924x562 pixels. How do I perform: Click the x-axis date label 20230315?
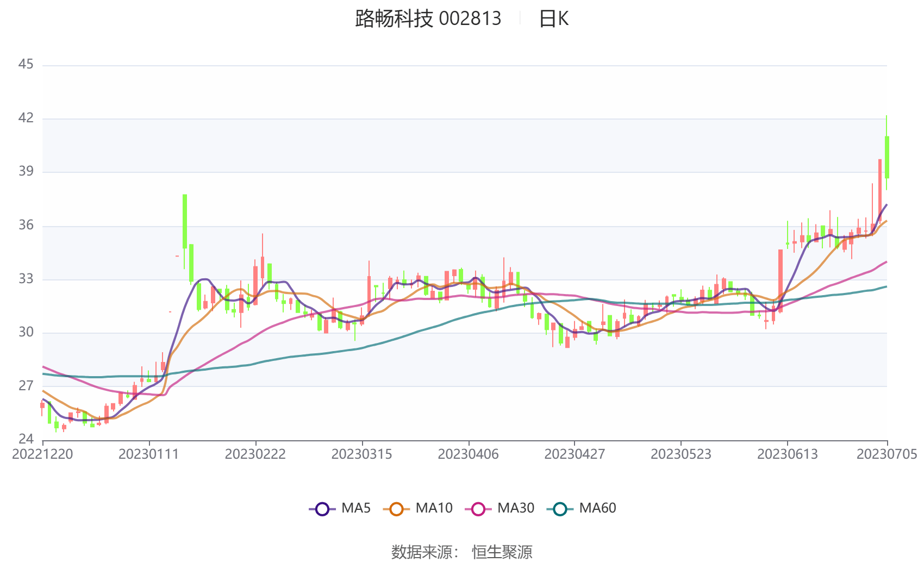click(362, 454)
